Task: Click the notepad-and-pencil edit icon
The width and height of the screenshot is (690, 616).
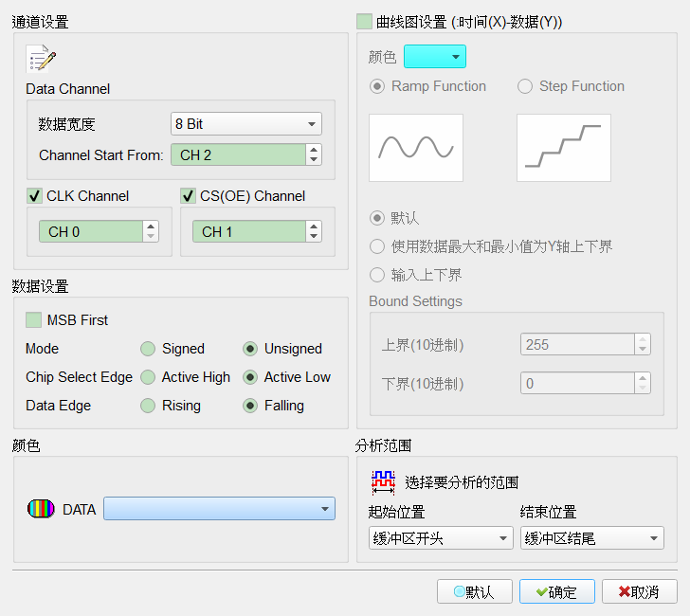Action: click(x=41, y=59)
